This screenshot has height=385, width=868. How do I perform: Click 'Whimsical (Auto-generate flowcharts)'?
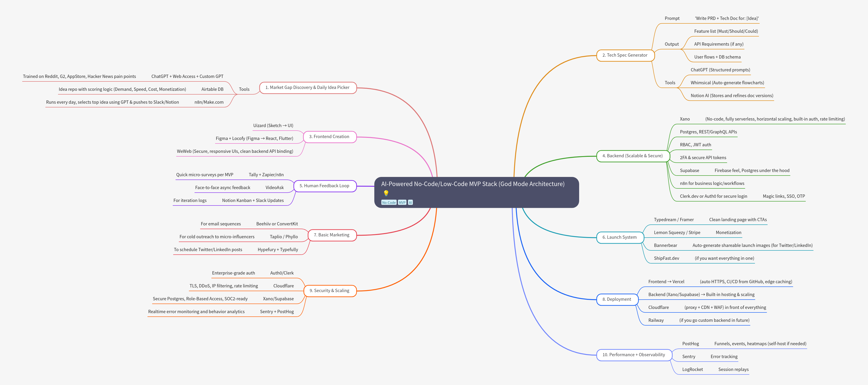(728, 83)
